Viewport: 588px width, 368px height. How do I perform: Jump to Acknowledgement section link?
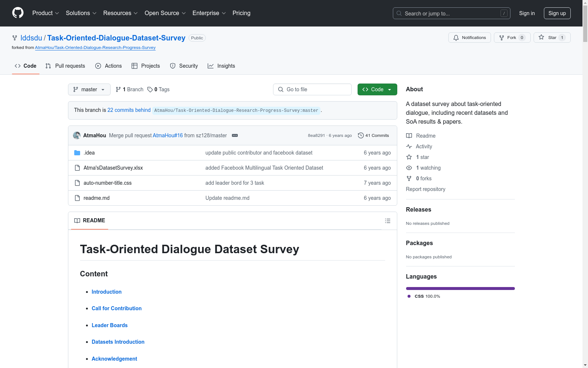114,359
